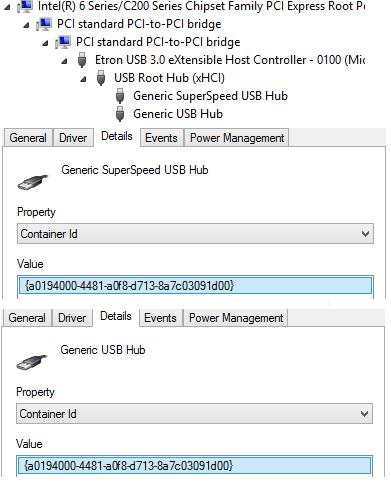Screen dimensions: 391x487
Task: Open the Container Id dropdown for SuperSpeed hub
Action: tap(195, 234)
